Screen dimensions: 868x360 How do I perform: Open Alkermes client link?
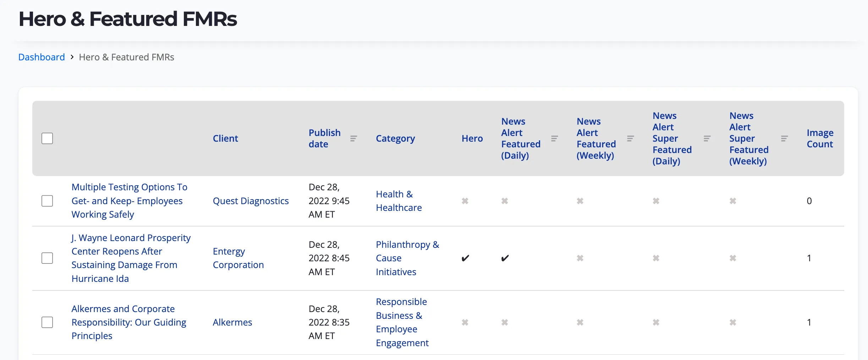click(232, 322)
